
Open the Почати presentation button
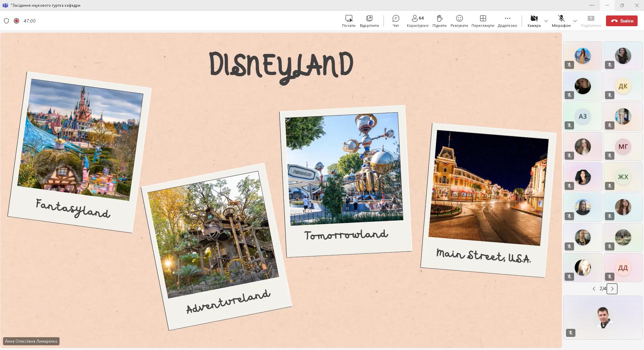(349, 21)
